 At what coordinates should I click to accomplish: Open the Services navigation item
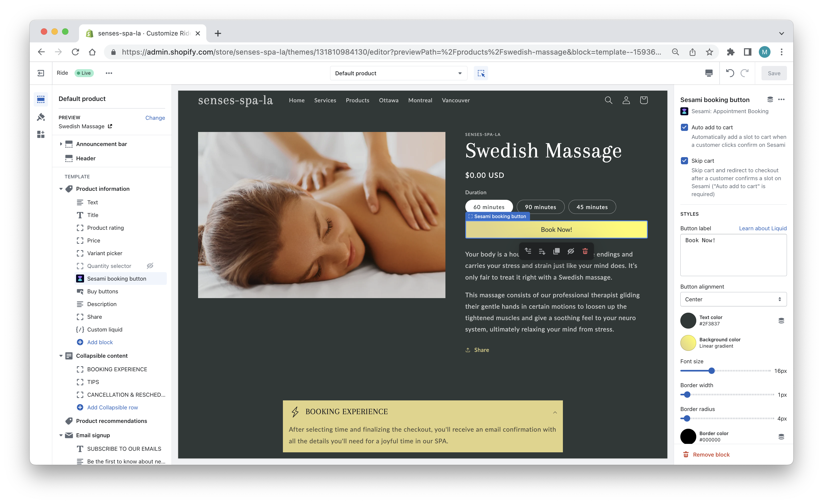click(x=325, y=100)
